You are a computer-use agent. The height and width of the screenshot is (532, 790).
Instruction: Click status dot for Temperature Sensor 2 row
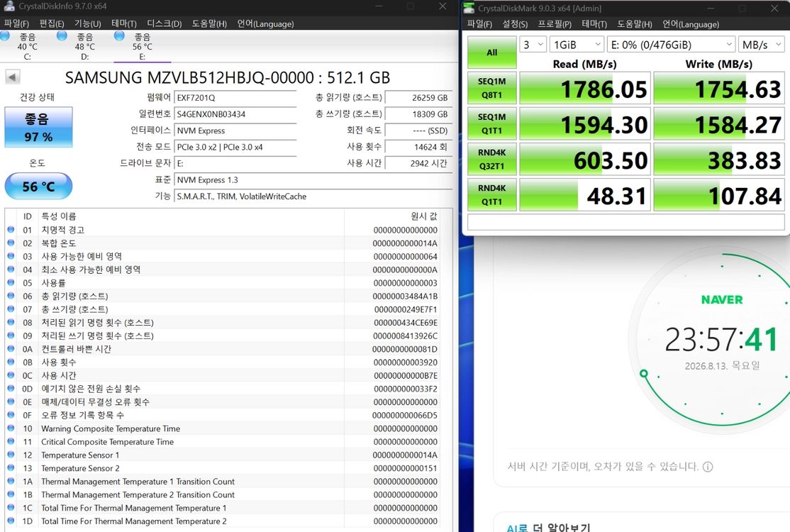click(x=11, y=467)
